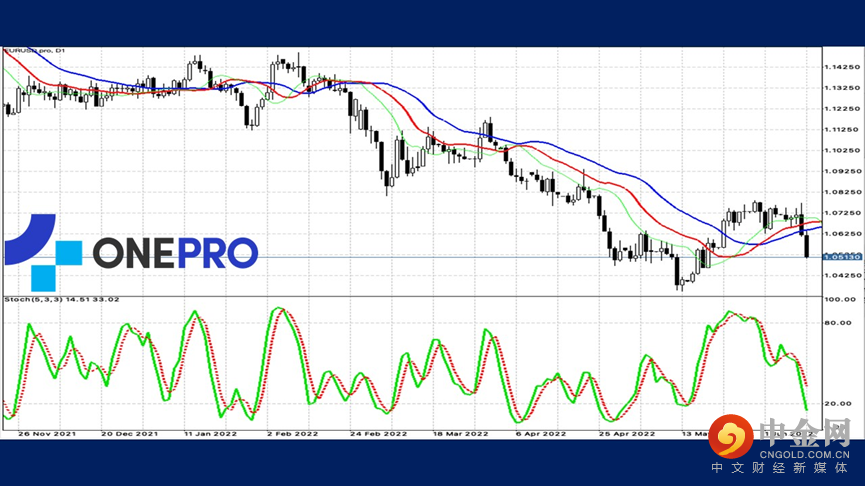Click the 26 Nov 2021 date label
The height and width of the screenshot is (486, 865).
point(47,434)
